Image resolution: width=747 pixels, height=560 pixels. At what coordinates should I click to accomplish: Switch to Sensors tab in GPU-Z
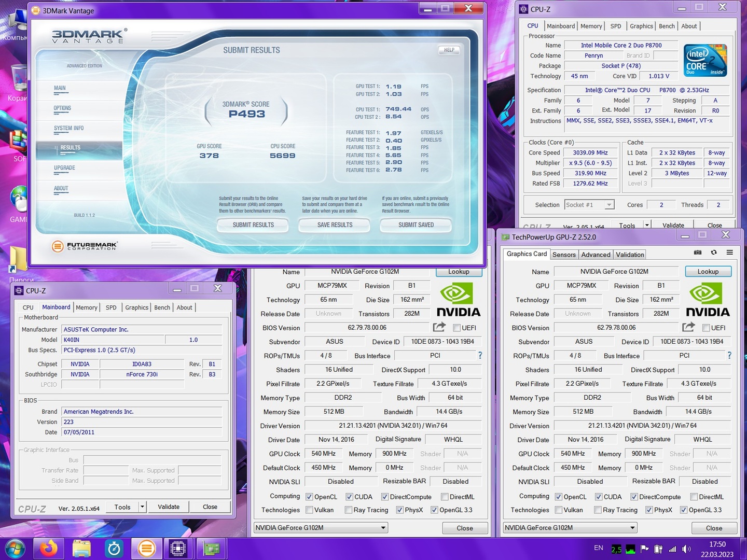point(564,255)
